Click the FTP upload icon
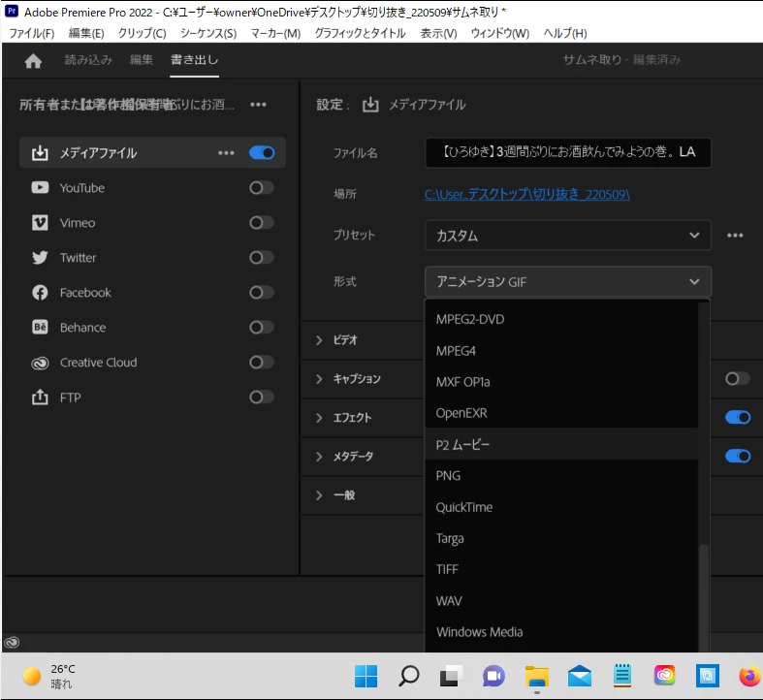763x700 pixels. (x=40, y=398)
